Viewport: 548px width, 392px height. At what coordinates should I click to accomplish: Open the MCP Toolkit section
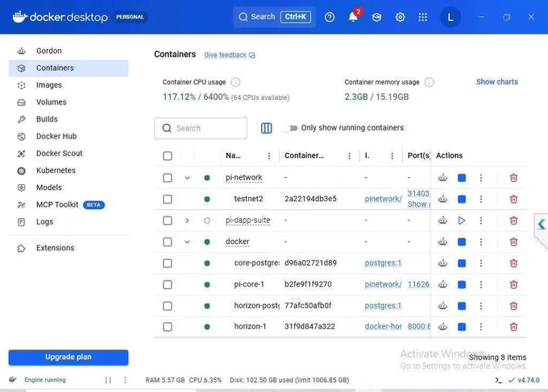point(68,205)
